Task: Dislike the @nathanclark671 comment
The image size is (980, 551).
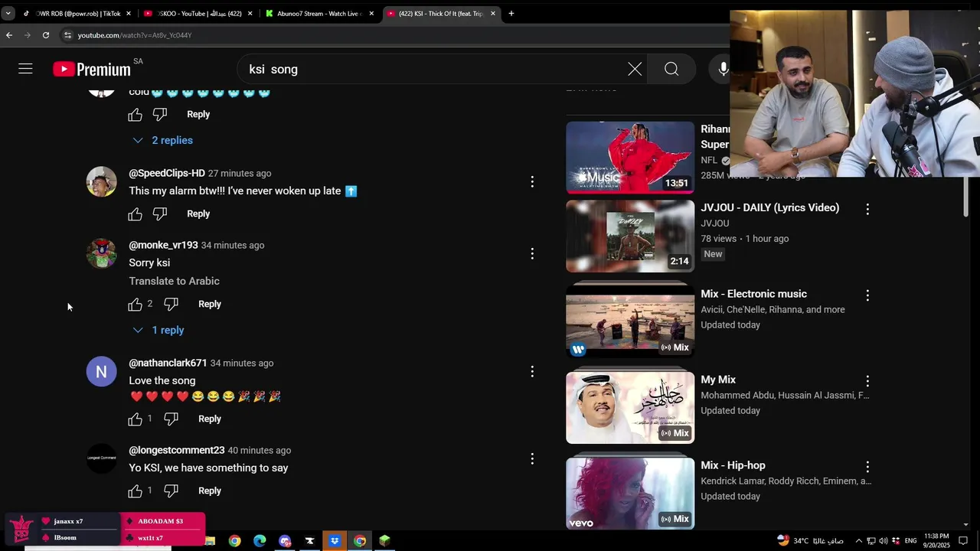Action: click(171, 419)
